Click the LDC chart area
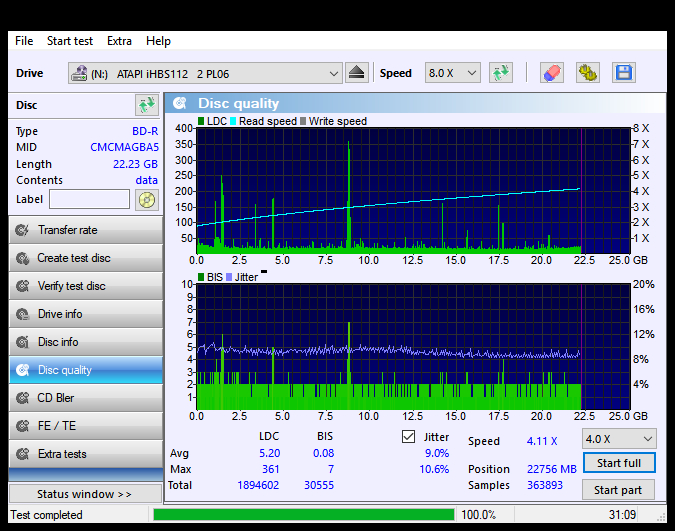 tap(413, 190)
